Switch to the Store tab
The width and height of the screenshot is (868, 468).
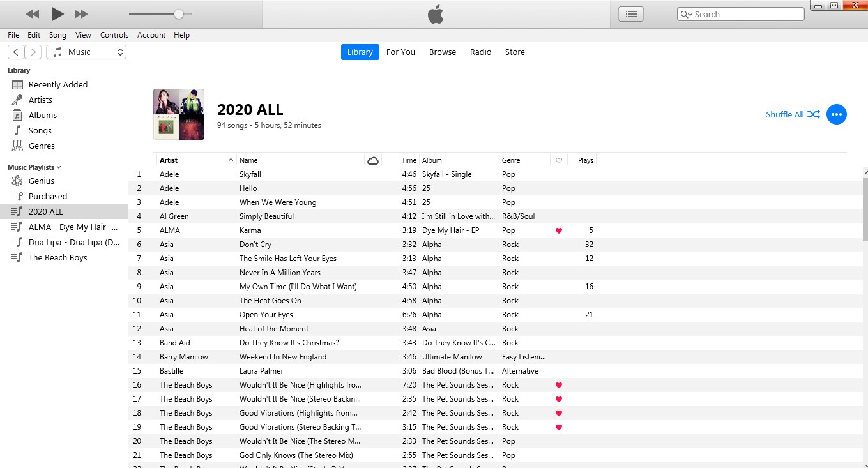(515, 52)
